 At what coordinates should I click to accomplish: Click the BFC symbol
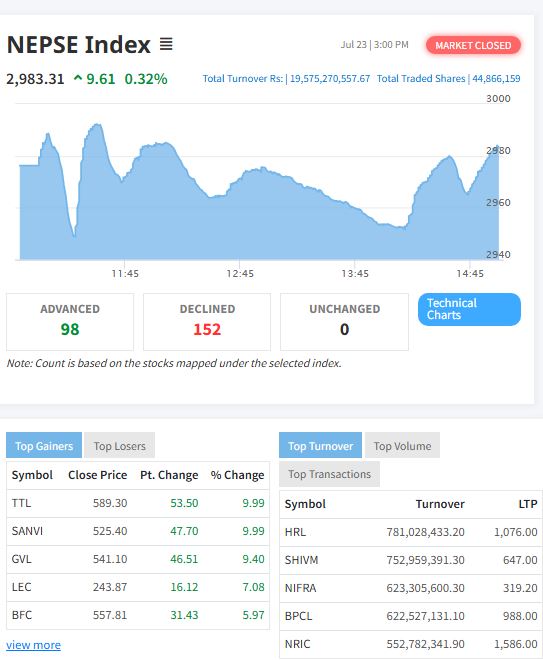[x=22, y=615]
